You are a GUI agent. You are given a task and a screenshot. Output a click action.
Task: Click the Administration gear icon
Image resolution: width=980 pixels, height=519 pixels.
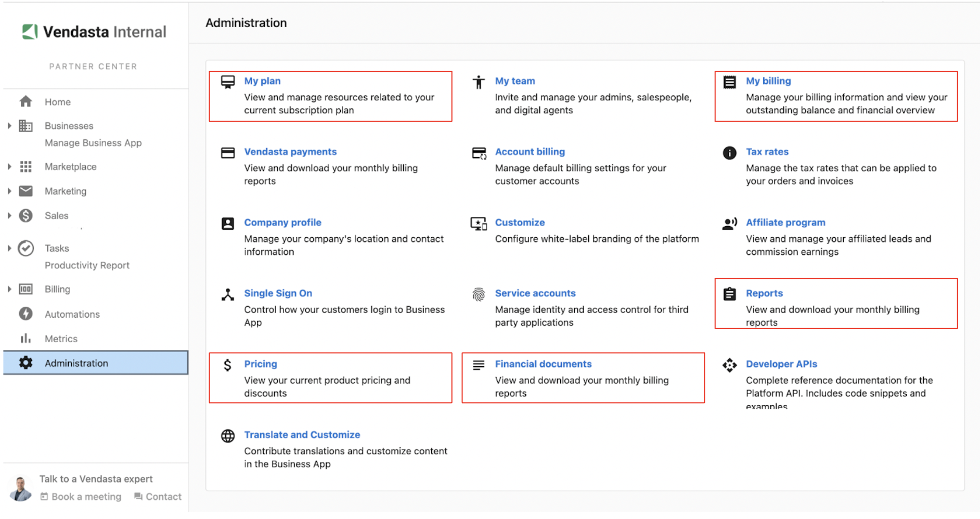tap(26, 362)
